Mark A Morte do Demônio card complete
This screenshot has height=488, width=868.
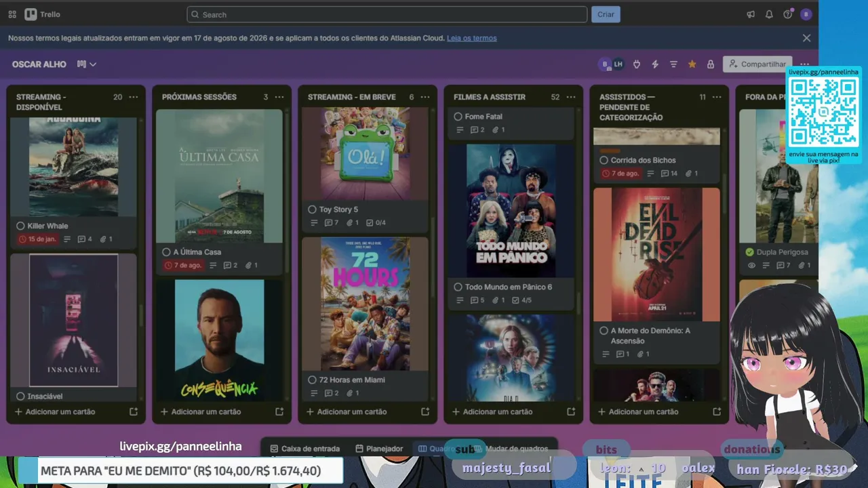click(604, 331)
